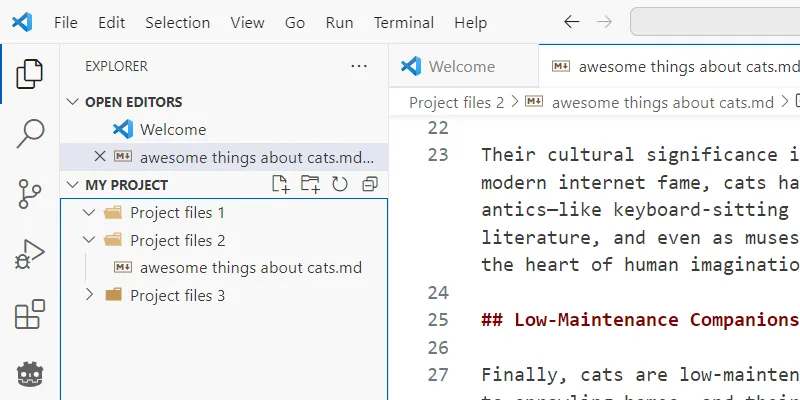
Task: Collapse the Project files 1 folder
Action: point(90,213)
